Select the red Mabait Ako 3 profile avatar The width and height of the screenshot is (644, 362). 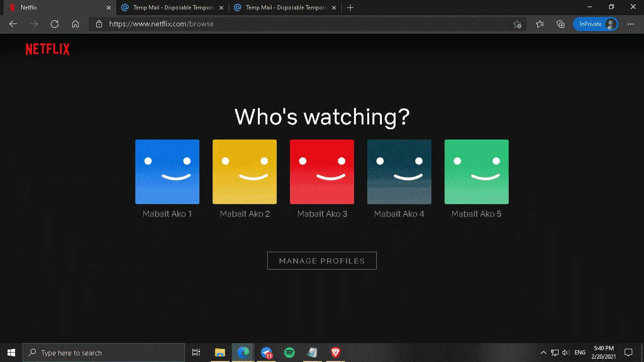tap(322, 172)
